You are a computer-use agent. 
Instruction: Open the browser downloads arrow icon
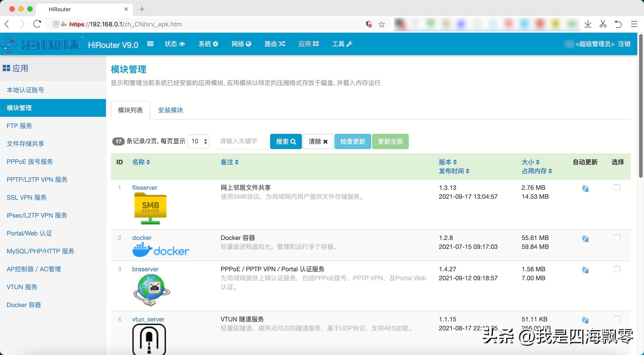tap(588, 24)
